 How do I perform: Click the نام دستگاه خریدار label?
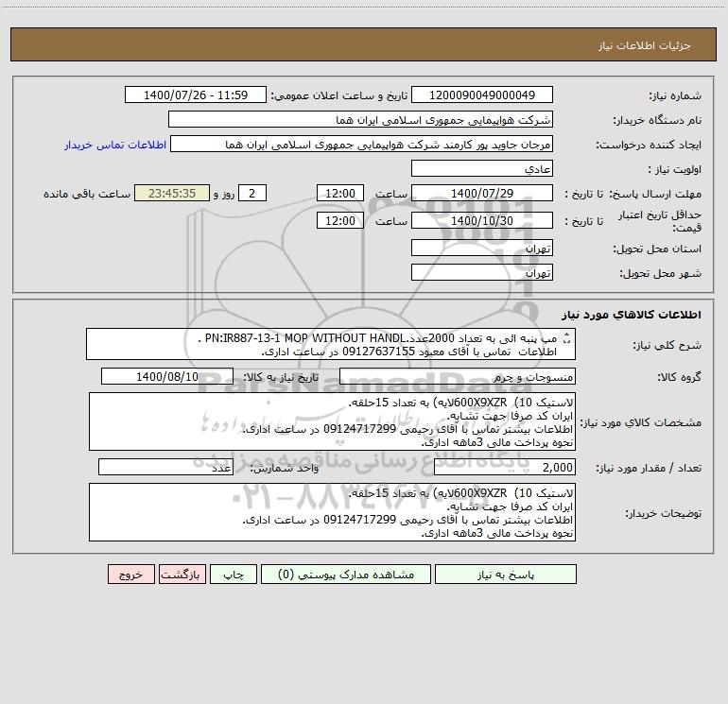click(x=657, y=121)
